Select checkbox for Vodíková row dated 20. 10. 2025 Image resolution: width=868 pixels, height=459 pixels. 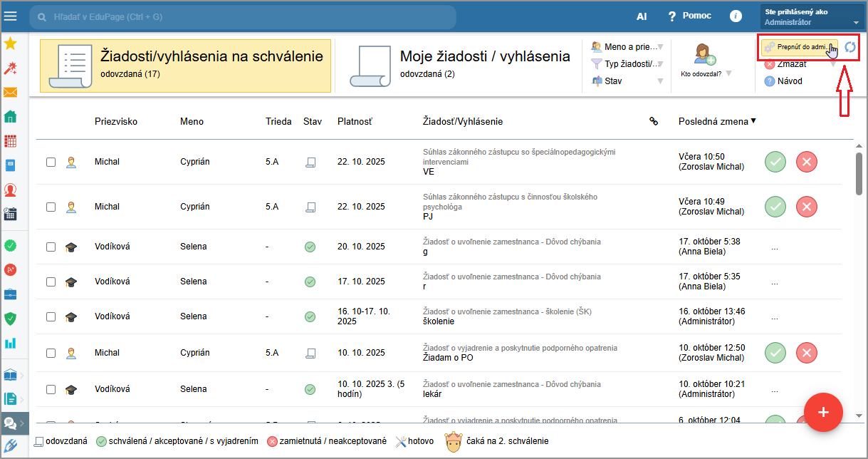pyautogui.click(x=51, y=247)
